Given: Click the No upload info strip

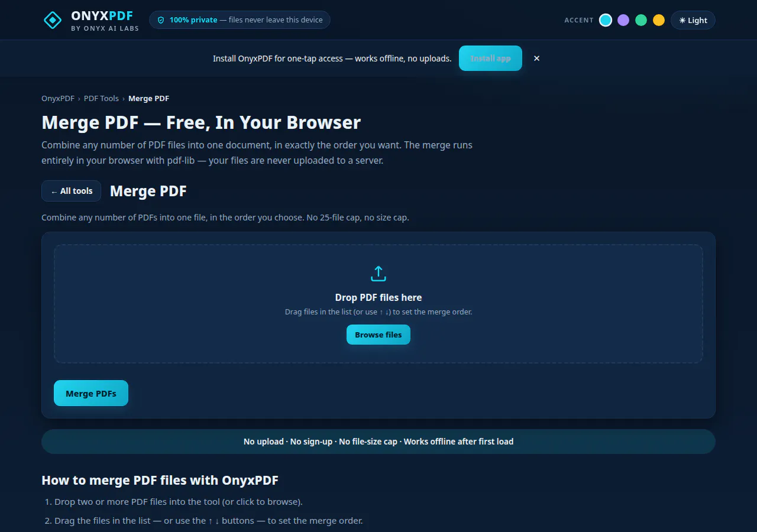Looking at the screenshot, I should (378, 442).
